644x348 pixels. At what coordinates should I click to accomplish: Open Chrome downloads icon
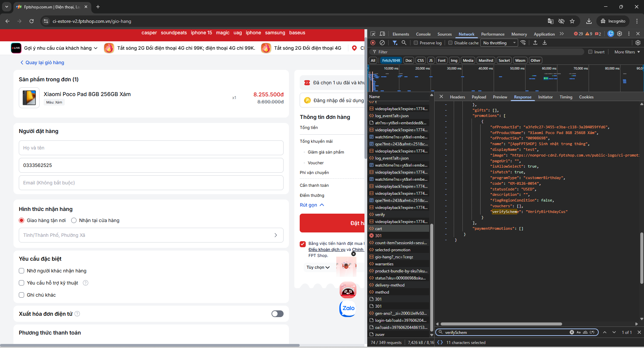pos(589,21)
